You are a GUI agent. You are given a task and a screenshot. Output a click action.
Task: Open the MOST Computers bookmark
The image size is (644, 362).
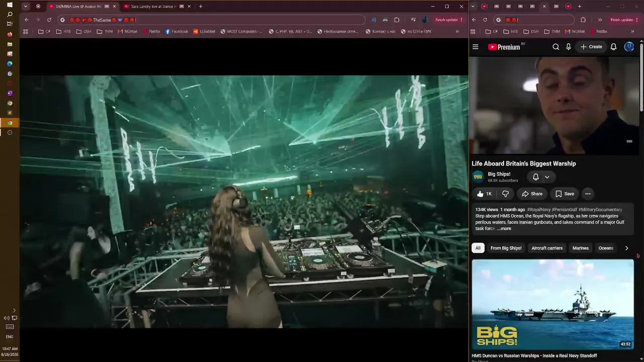[242, 31]
